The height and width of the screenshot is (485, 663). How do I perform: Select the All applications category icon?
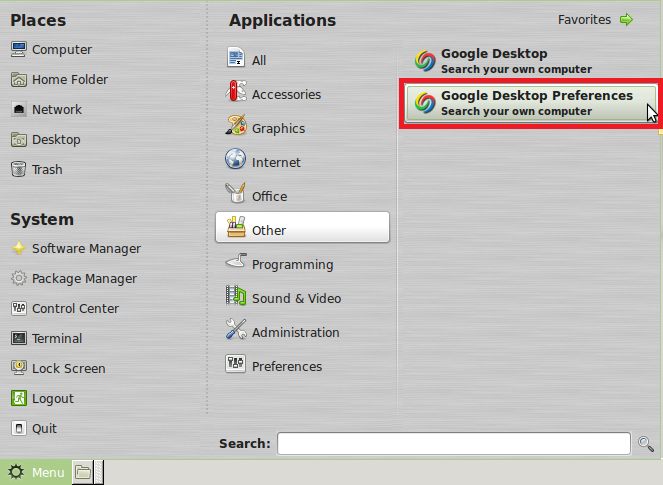pos(236,58)
